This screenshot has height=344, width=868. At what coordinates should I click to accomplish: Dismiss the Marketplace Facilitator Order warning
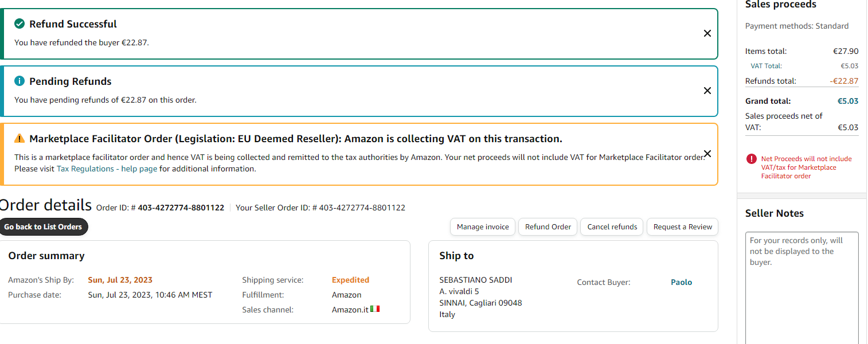[707, 154]
